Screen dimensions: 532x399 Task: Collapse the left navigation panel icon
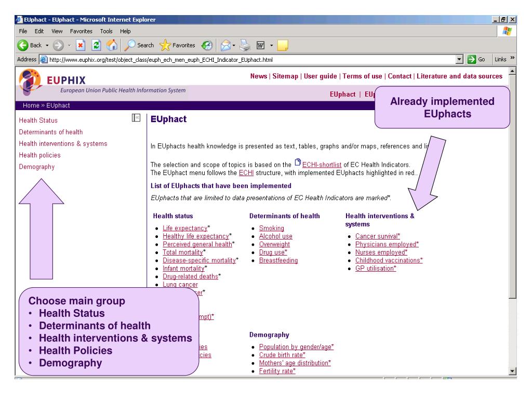pyautogui.click(x=136, y=118)
